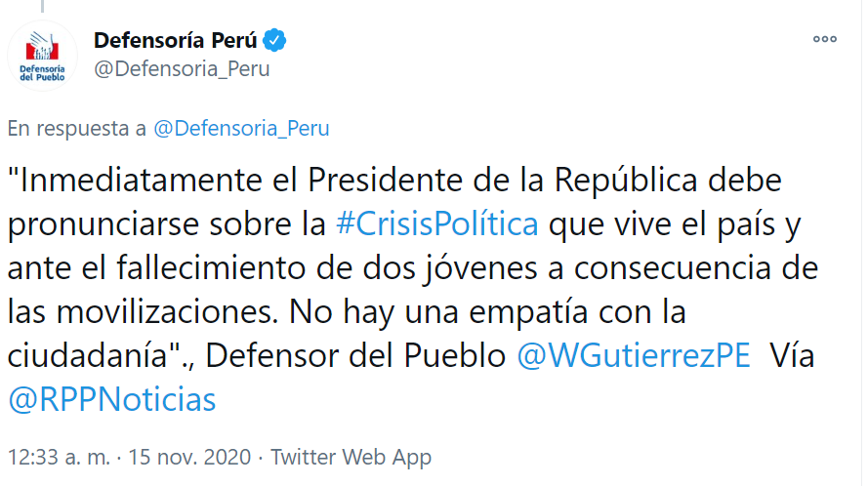
Task: Open the #CrisisPolítica hashtag
Action: pos(436,224)
